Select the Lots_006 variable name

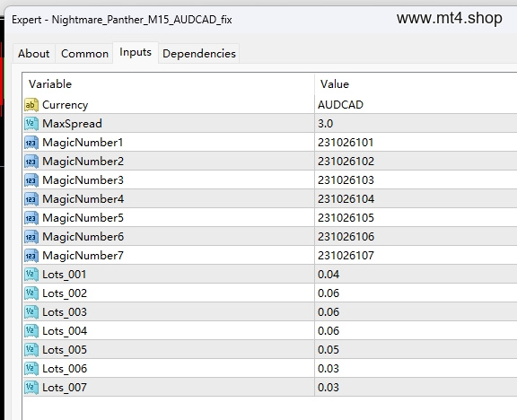65,368
